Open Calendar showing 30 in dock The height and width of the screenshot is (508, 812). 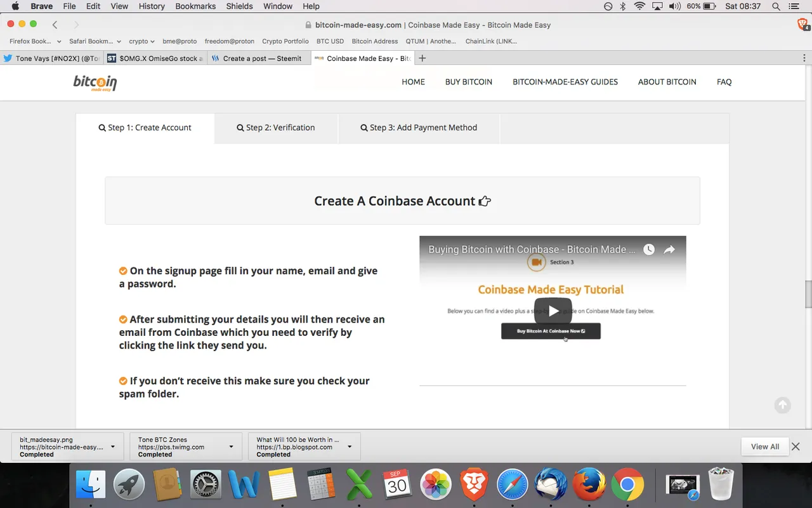pos(397,485)
